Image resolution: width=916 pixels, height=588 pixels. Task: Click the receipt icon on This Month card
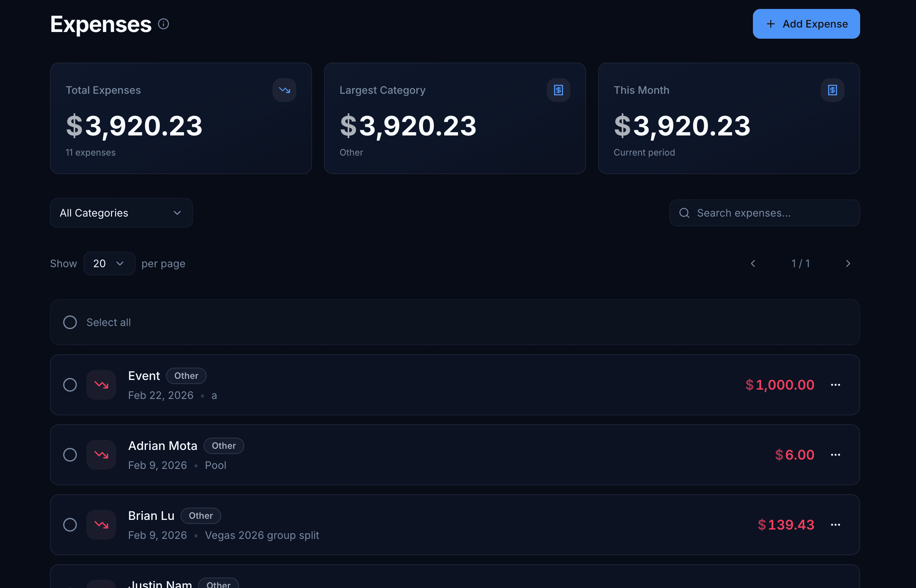832,90
